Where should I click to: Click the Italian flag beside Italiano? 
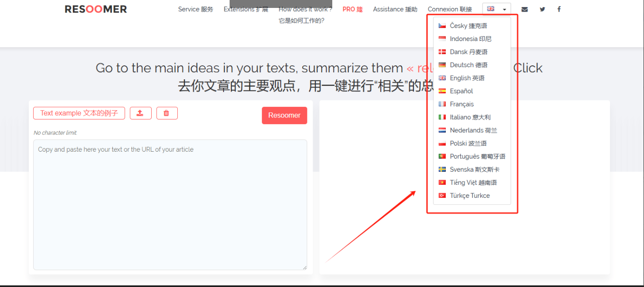coord(442,117)
